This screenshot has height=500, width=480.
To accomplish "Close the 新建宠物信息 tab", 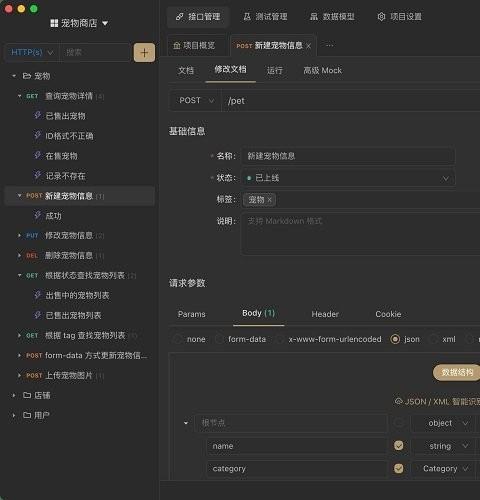I will [309, 46].
